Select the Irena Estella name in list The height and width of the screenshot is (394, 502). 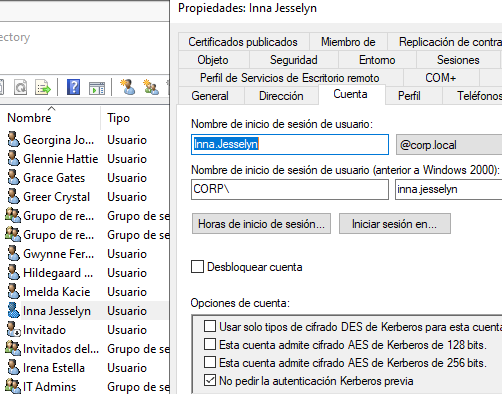54,368
